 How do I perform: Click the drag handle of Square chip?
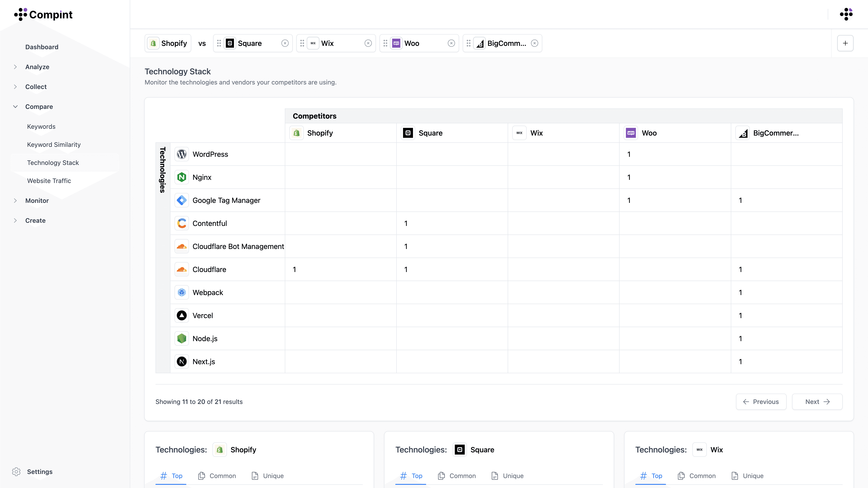coord(219,43)
